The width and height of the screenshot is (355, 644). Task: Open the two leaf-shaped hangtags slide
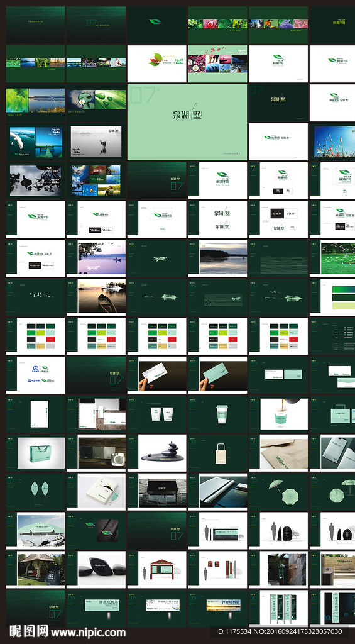click(x=35, y=491)
